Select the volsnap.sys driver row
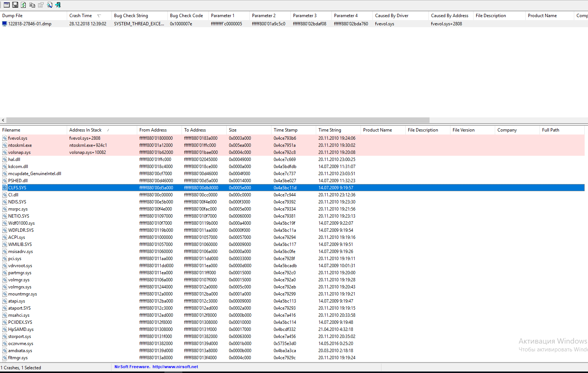The height and width of the screenshot is (373, 588). click(292, 152)
